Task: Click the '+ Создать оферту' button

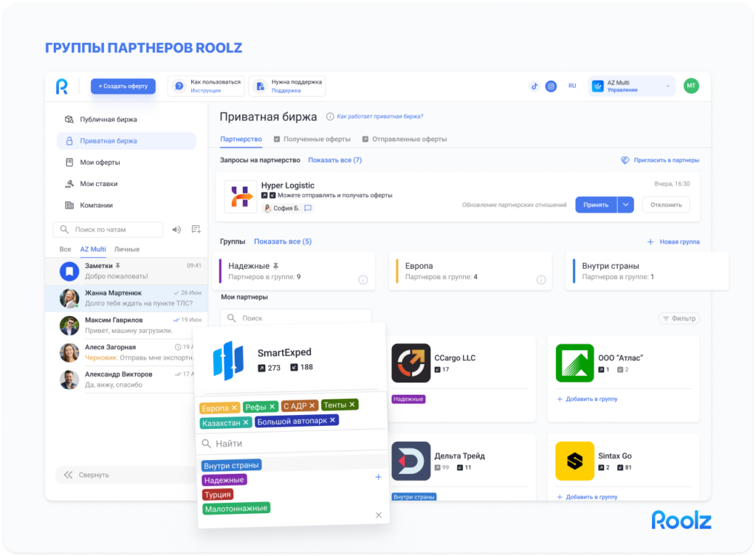Action: coord(123,86)
